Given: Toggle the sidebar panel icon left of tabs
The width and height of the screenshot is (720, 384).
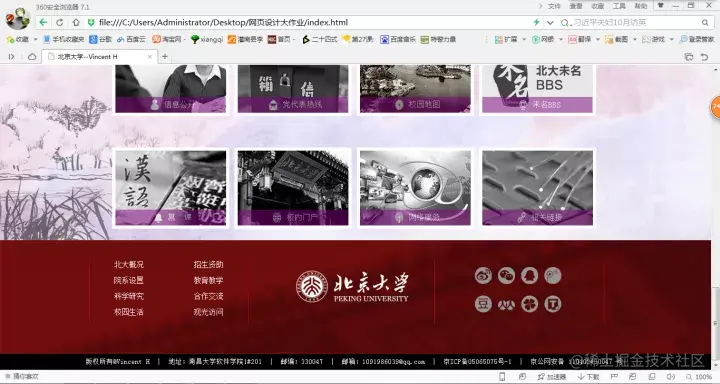Looking at the screenshot, I should click(11, 56).
